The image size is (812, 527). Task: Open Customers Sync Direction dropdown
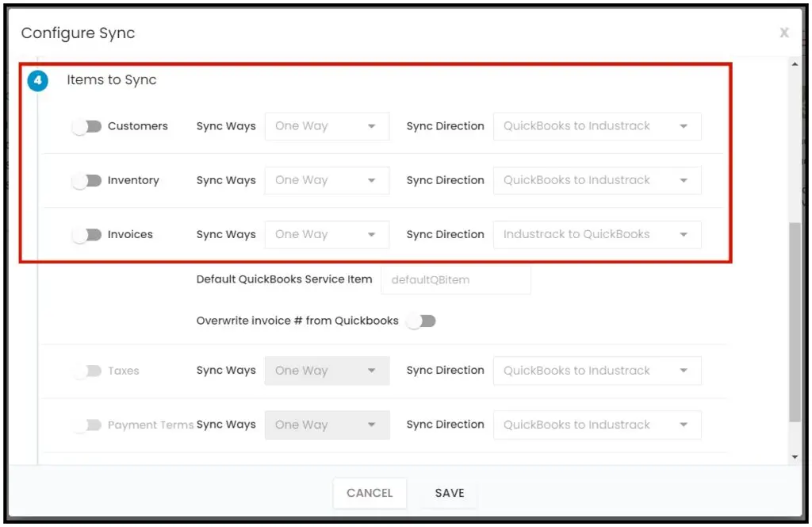[x=597, y=126]
